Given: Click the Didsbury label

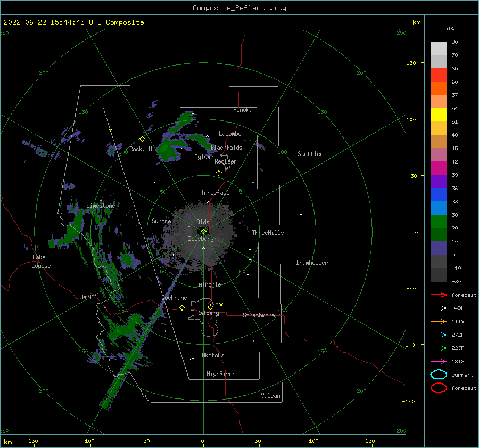Looking at the screenshot, I should coord(201,239).
